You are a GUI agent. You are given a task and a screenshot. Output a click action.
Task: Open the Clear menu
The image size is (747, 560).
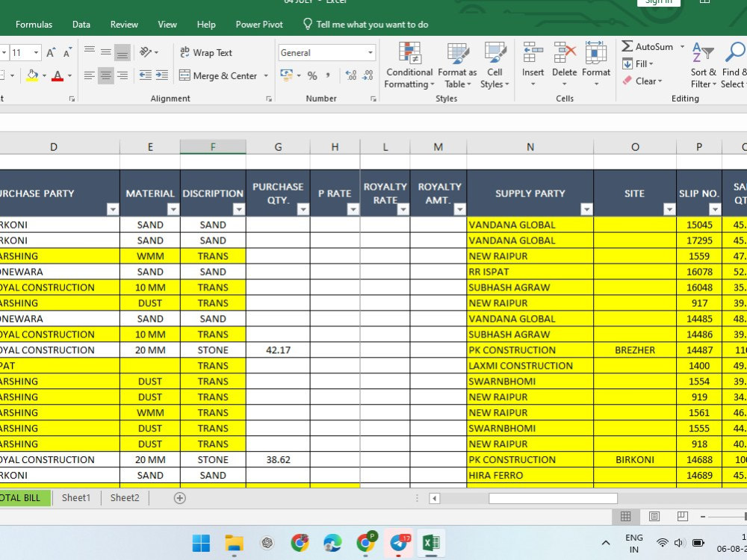[642, 81]
